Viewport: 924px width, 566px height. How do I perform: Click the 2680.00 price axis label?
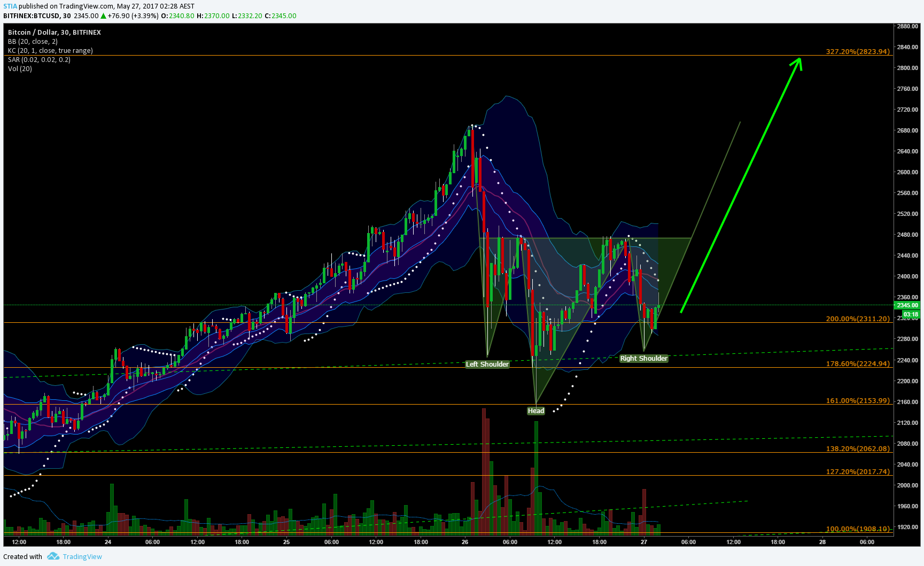907,130
